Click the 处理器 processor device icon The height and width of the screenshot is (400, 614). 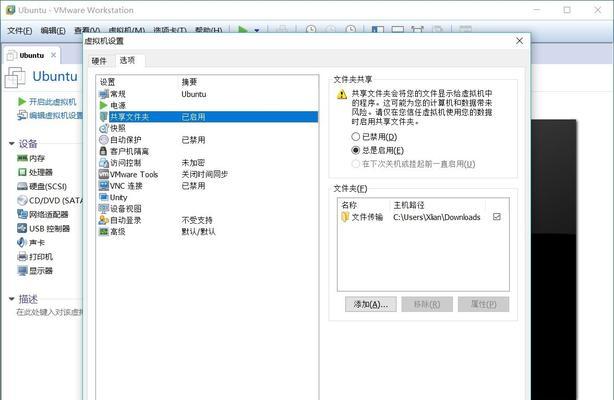click(22, 172)
